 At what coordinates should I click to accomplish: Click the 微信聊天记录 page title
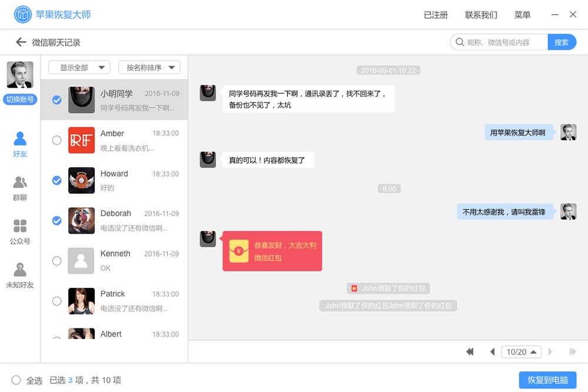click(x=56, y=42)
